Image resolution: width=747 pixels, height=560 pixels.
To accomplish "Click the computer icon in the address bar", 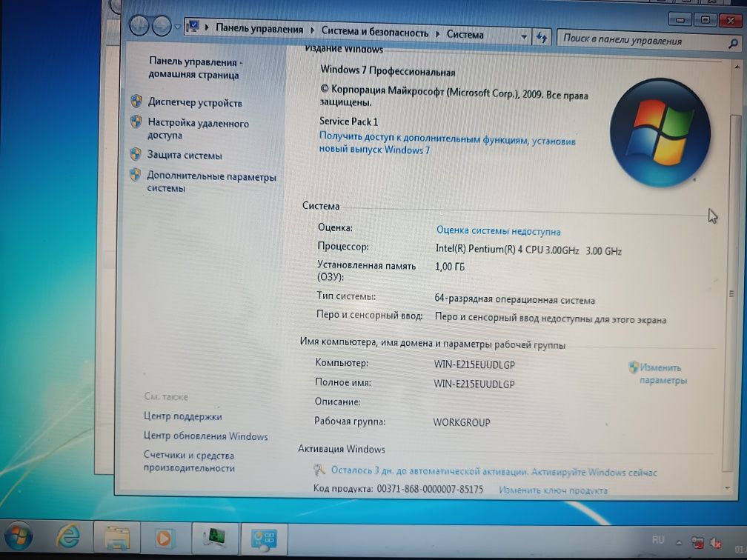I will pyautogui.click(x=193, y=26).
